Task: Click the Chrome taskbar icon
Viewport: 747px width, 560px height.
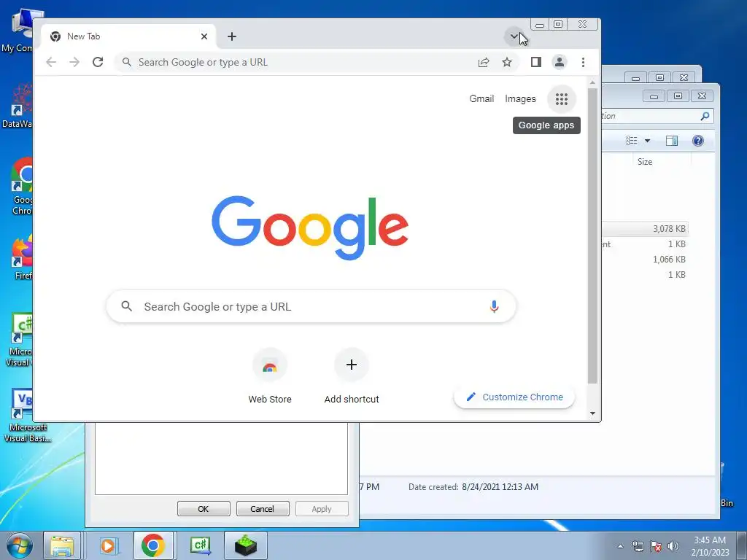Action: coord(153,545)
